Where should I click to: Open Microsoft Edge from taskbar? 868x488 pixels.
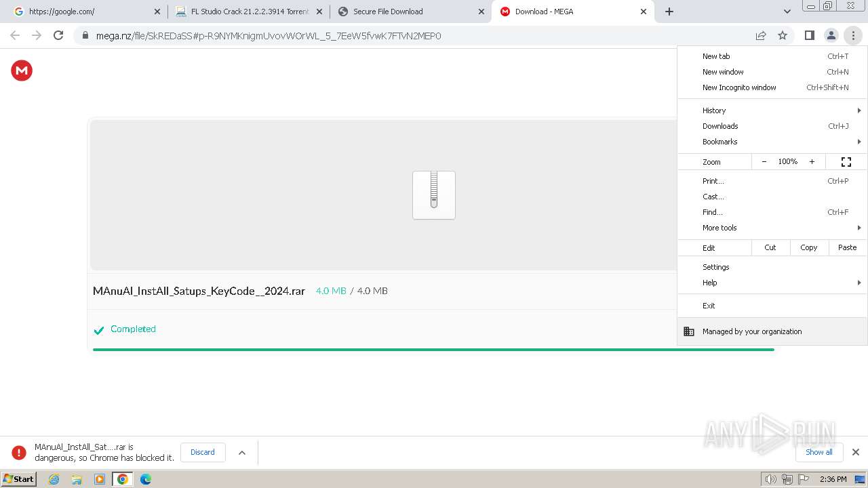click(x=145, y=479)
